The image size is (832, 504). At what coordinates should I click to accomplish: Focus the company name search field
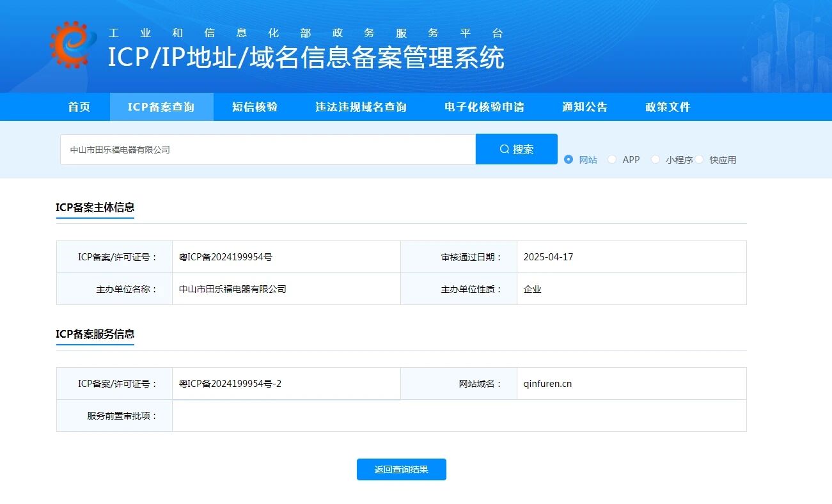point(268,150)
